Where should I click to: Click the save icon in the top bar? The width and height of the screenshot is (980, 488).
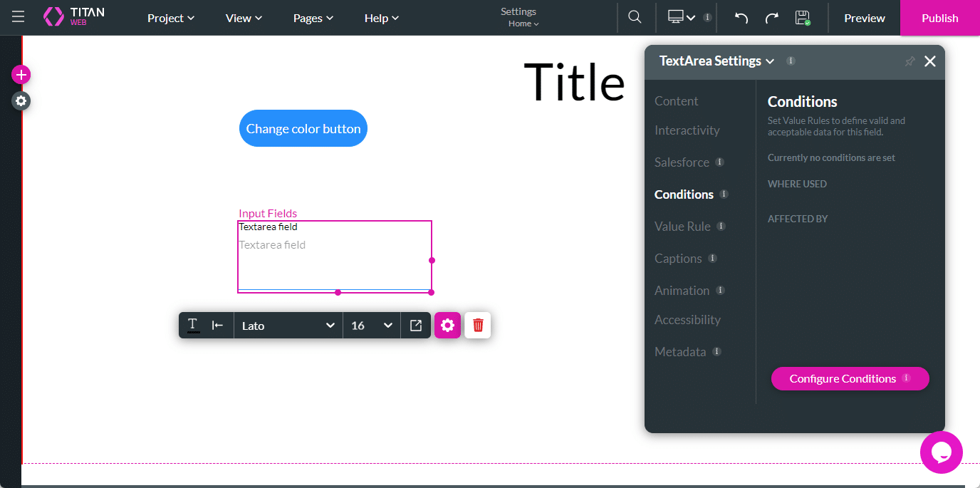(803, 18)
